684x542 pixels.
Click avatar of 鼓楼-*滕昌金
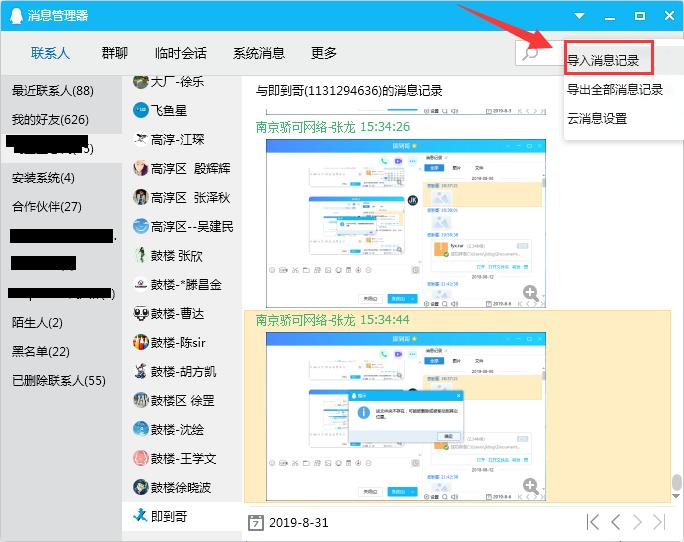(x=140, y=284)
